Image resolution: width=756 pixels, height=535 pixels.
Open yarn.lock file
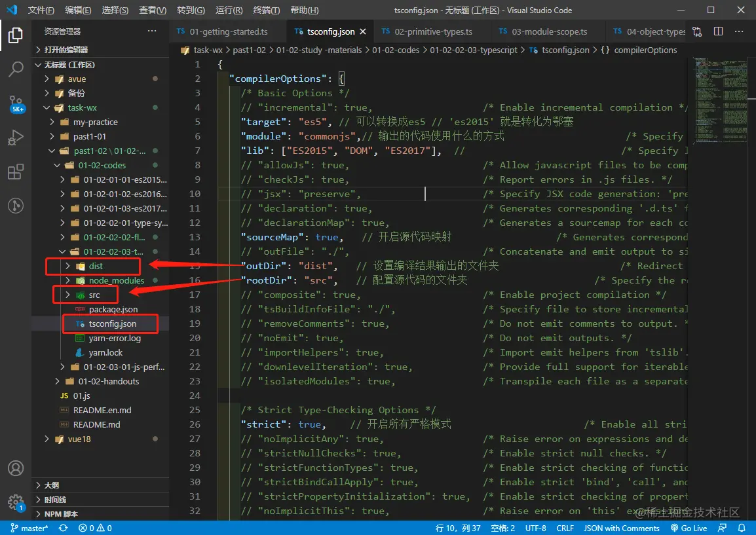click(x=100, y=353)
